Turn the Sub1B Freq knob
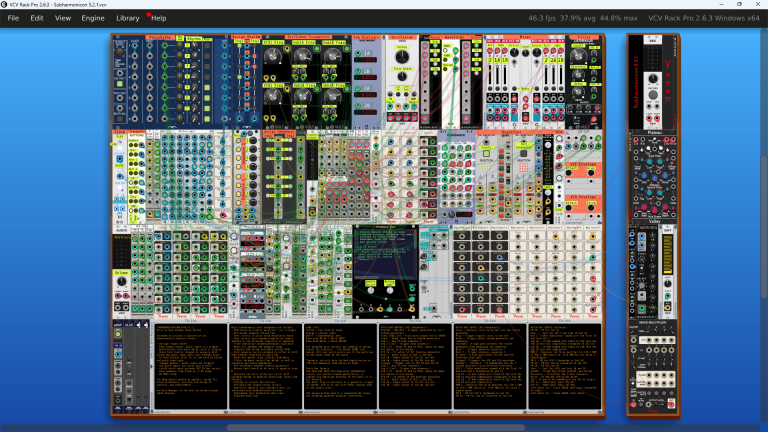Image resolution: width=768 pixels, height=432 pixels. pos(333,56)
